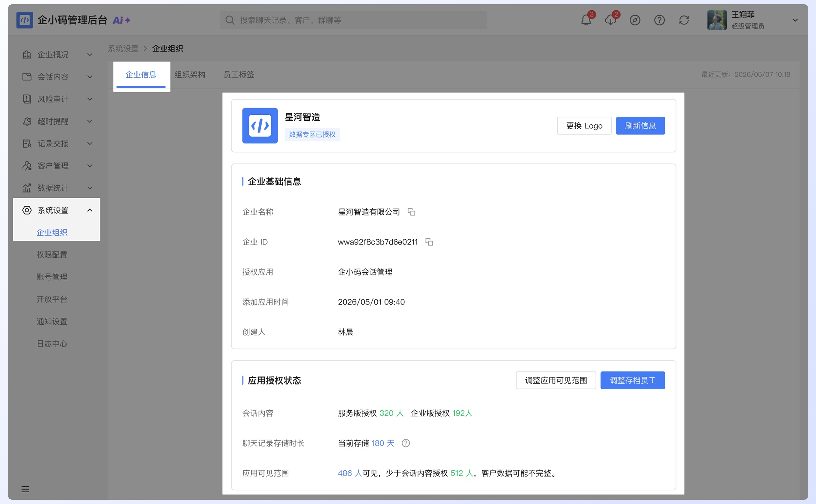
Task: Expand the 超时提醒 menu
Action: pos(56,121)
